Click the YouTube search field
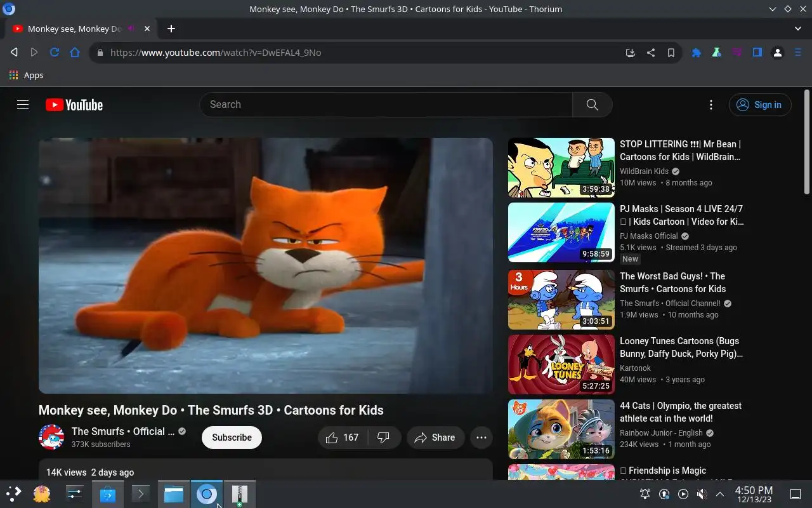812x508 pixels. (386, 105)
